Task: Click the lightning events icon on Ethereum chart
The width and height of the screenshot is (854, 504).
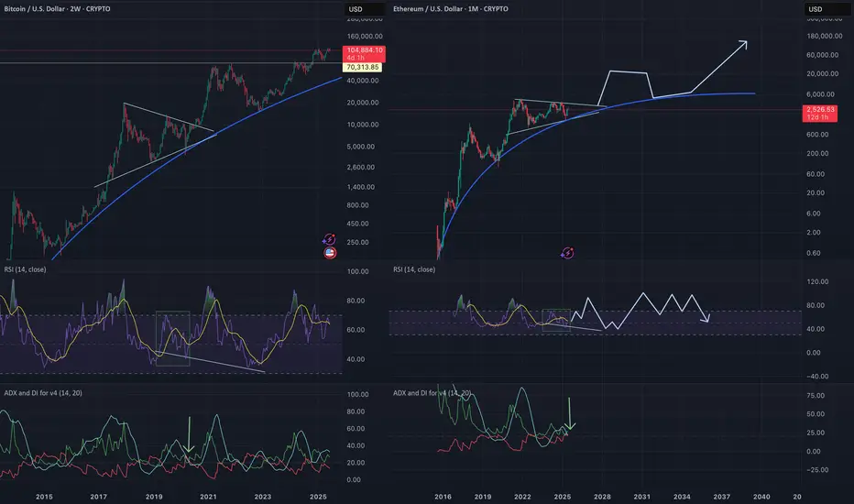Action: pos(567,253)
